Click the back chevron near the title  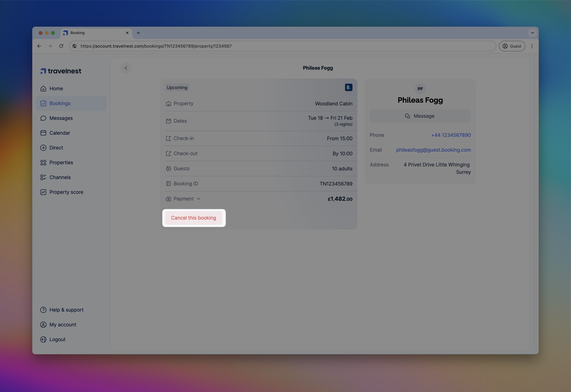[126, 68]
